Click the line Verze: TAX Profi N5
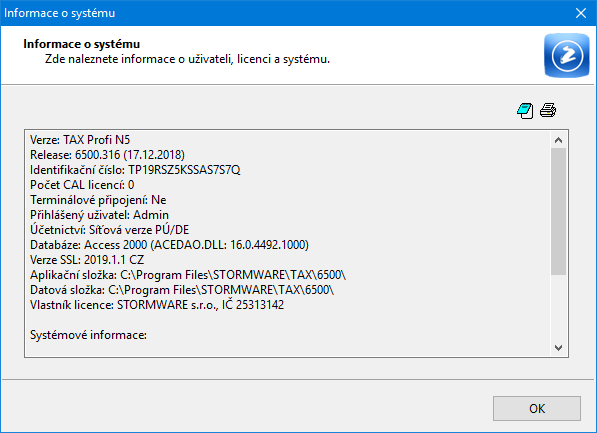This screenshot has width=597, height=433. [80, 140]
